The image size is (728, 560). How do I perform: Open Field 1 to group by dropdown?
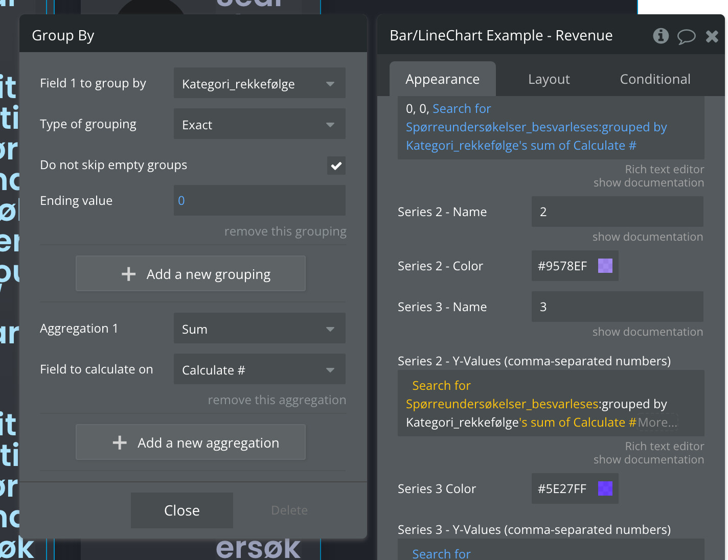(x=259, y=83)
